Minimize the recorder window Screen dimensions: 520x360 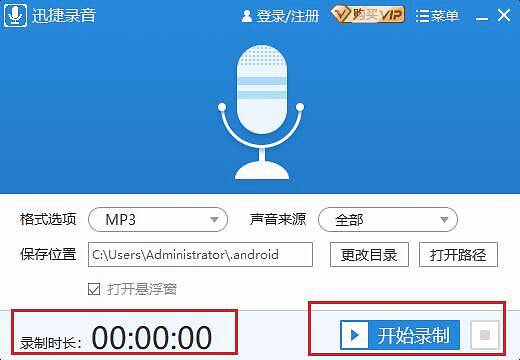(x=482, y=18)
